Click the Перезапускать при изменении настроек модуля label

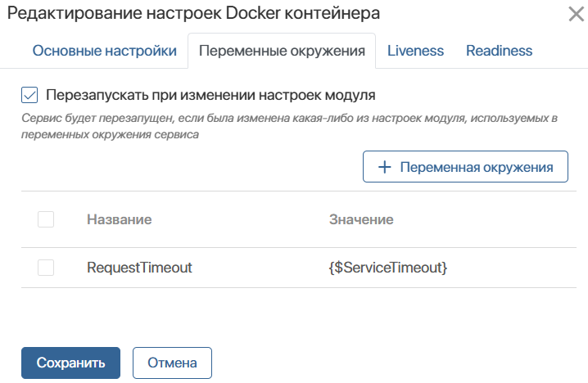(210, 95)
